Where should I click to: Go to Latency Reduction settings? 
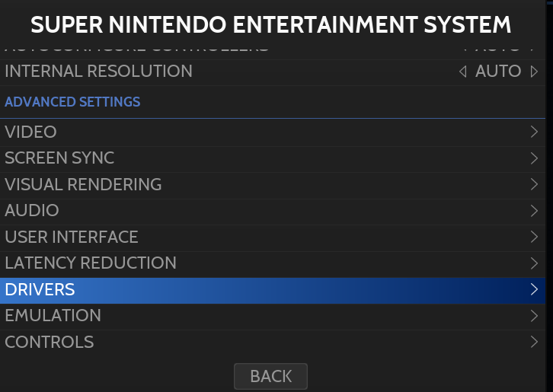coord(91,263)
